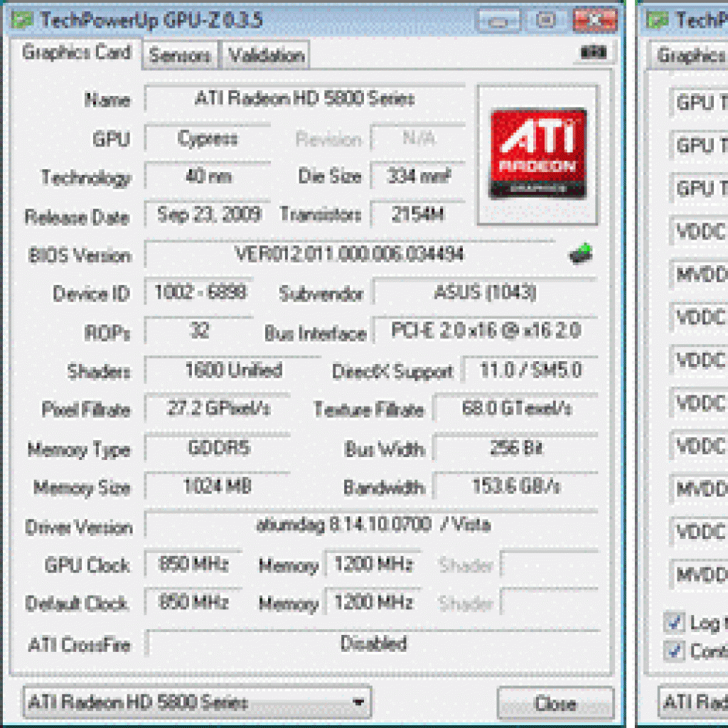Toggle the Log checkbox in the second window

tap(674, 623)
